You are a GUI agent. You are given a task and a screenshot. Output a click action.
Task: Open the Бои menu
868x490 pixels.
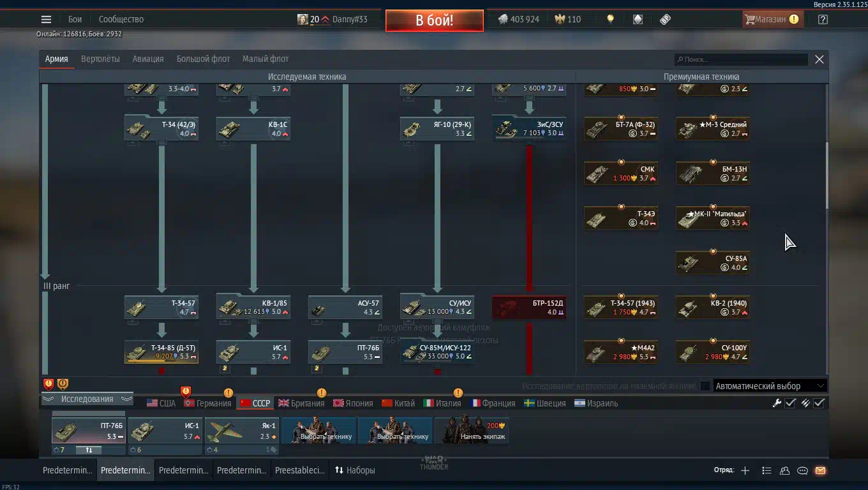75,19
